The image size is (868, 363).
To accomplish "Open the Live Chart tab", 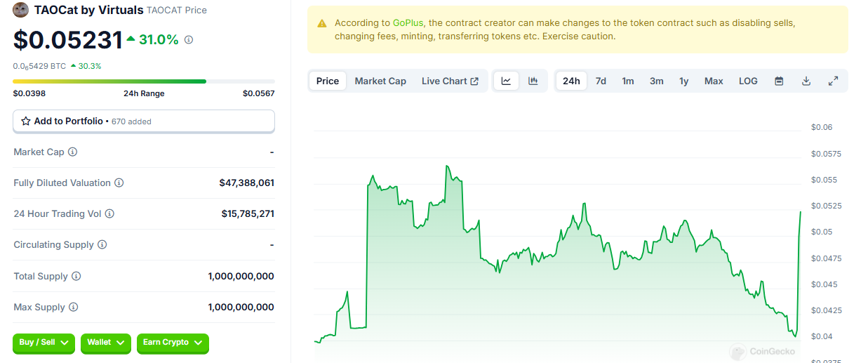I will (x=450, y=81).
